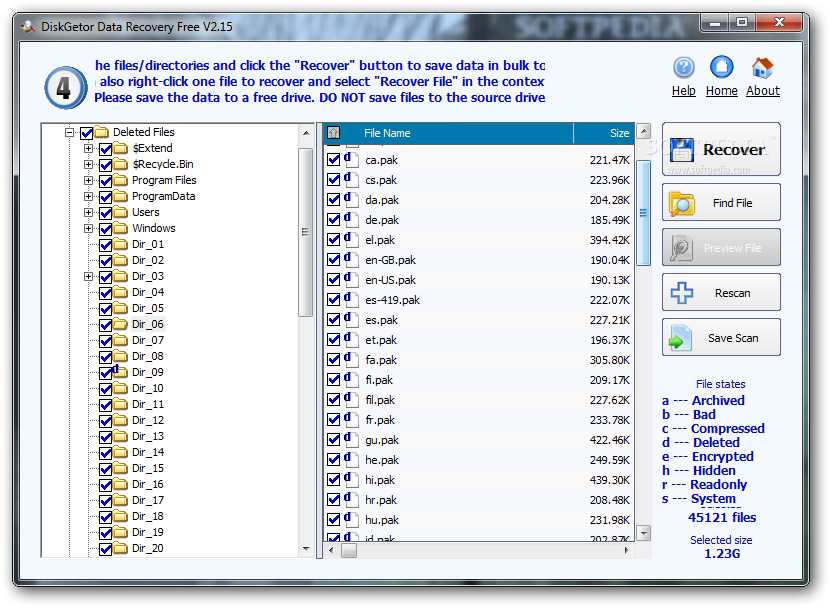The width and height of the screenshot is (830, 607).
Task: Select the el.pak file row
Action: click(479, 240)
